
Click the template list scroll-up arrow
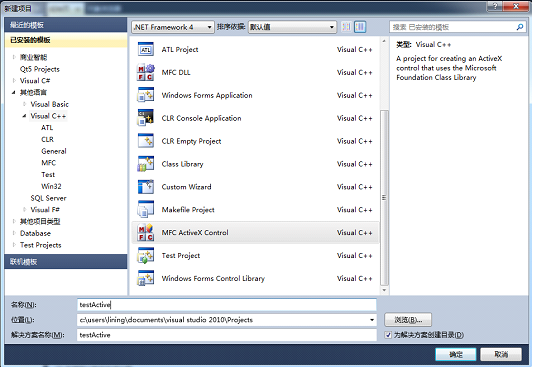point(384,41)
